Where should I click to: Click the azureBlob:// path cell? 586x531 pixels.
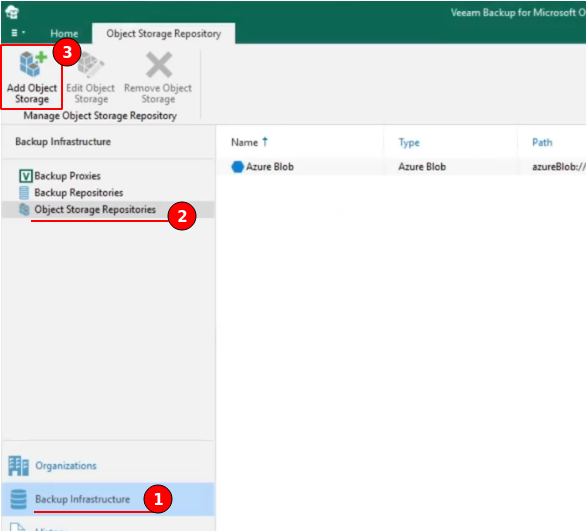559,167
